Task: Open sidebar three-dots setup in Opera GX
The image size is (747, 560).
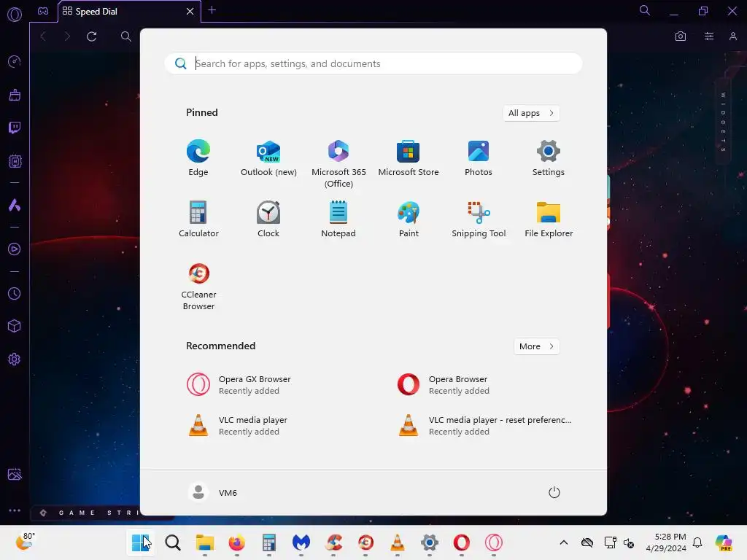Action: 15,510
